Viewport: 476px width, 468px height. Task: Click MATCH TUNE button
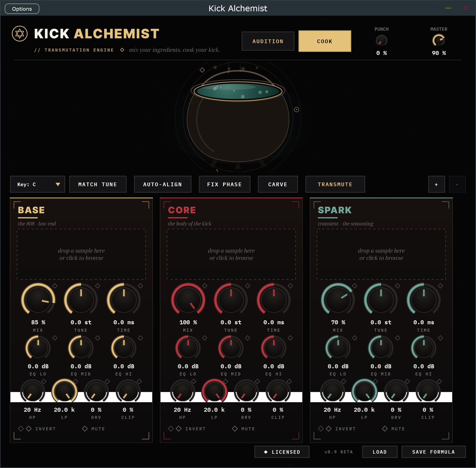click(98, 184)
